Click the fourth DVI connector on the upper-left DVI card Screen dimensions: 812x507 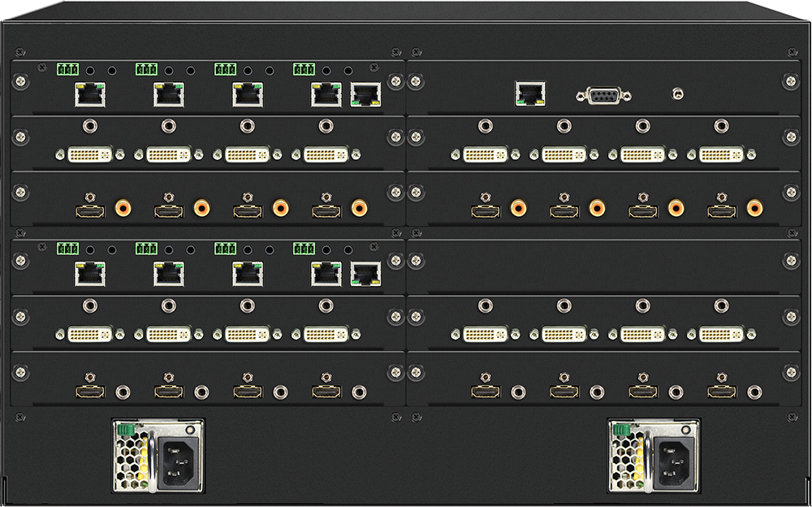click(326, 154)
